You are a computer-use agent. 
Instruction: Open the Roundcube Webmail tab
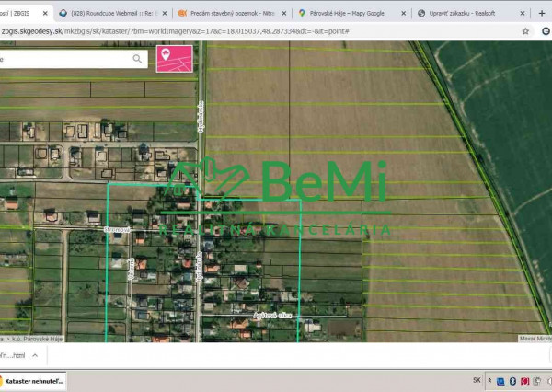pos(112,14)
